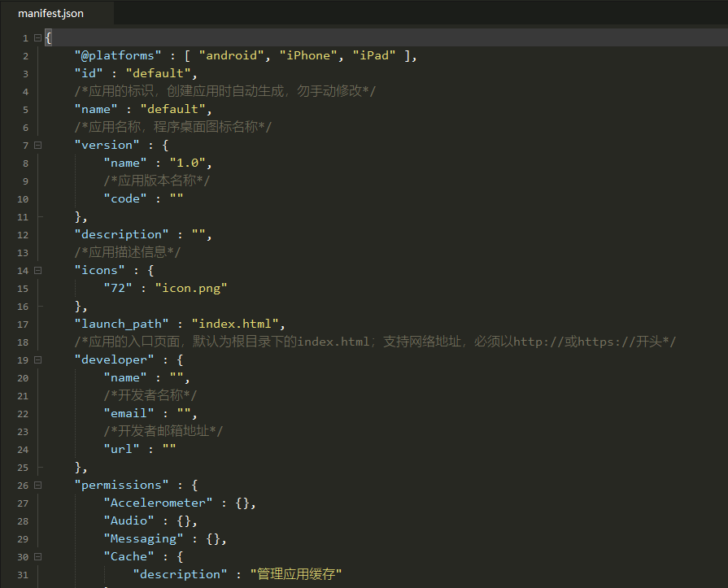Image resolution: width=728 pixels, height=588 pixels.
Task: Click the "name" key on line 5
Action: 96,110
